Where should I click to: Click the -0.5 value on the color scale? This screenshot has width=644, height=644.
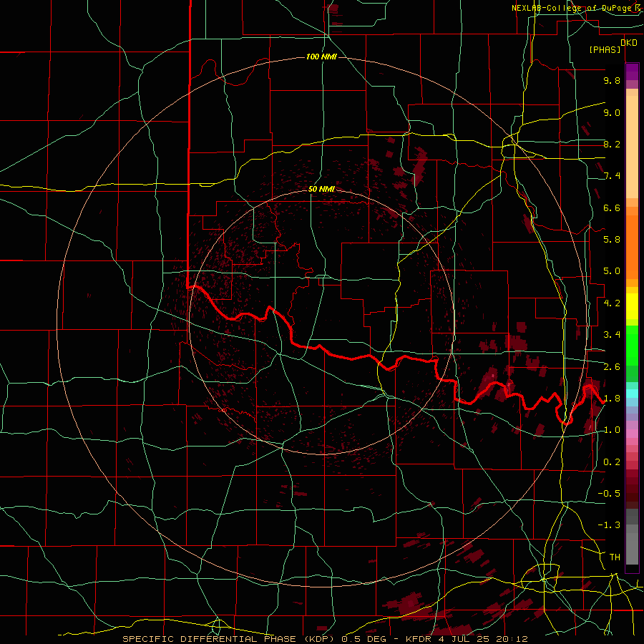coord(609,494)
